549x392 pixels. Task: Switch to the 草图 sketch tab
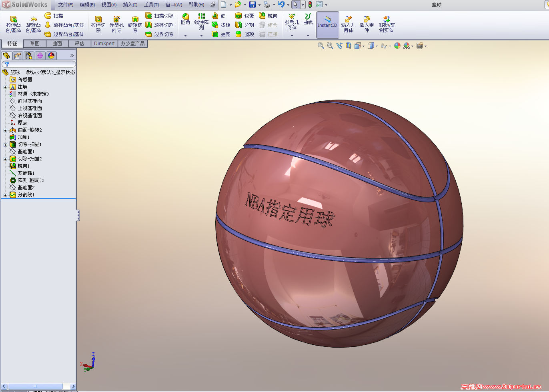pyautogui.click(x=35, y=44)
